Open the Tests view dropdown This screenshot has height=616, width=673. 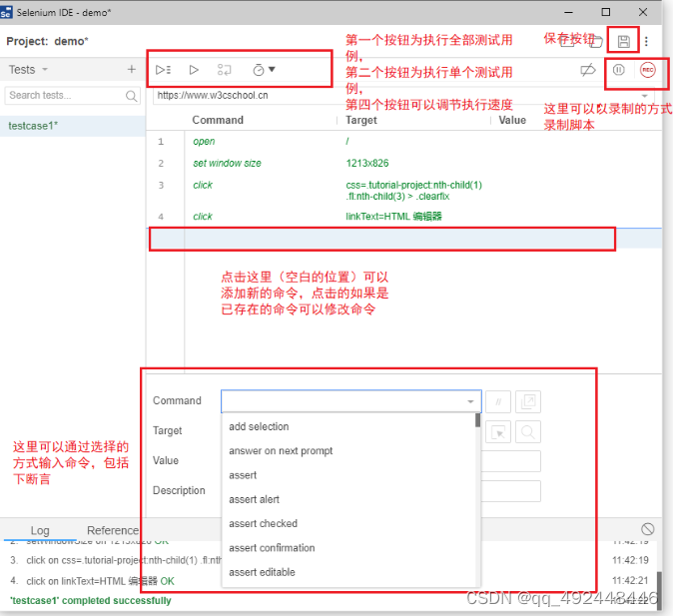point(28,69)
